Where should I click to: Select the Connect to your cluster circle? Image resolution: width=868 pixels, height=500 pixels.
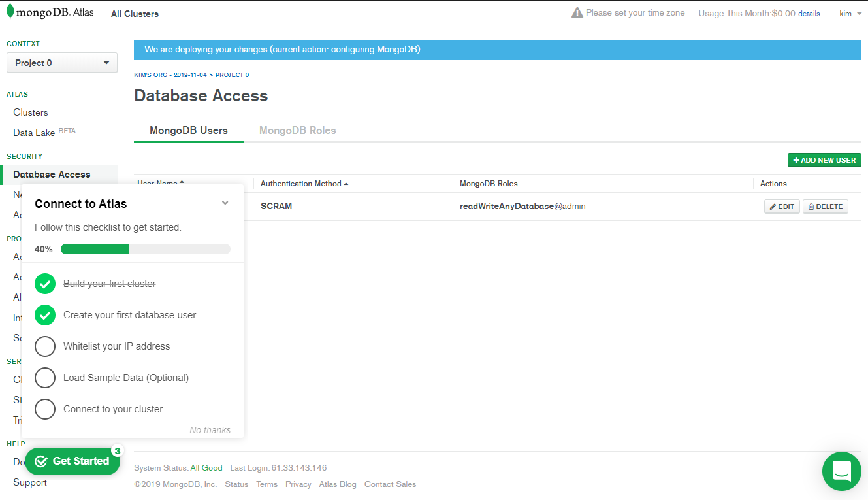(45, 409)
